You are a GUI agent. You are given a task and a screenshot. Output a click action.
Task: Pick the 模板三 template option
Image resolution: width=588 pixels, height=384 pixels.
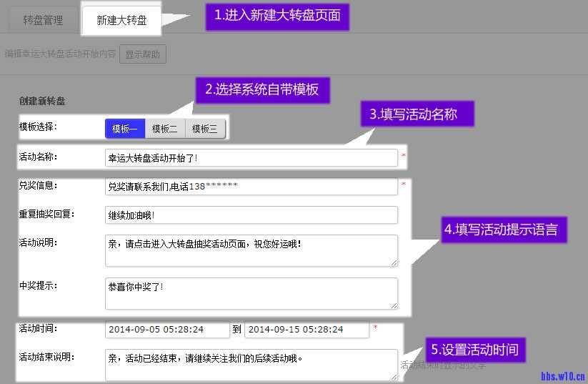[205, 129]
